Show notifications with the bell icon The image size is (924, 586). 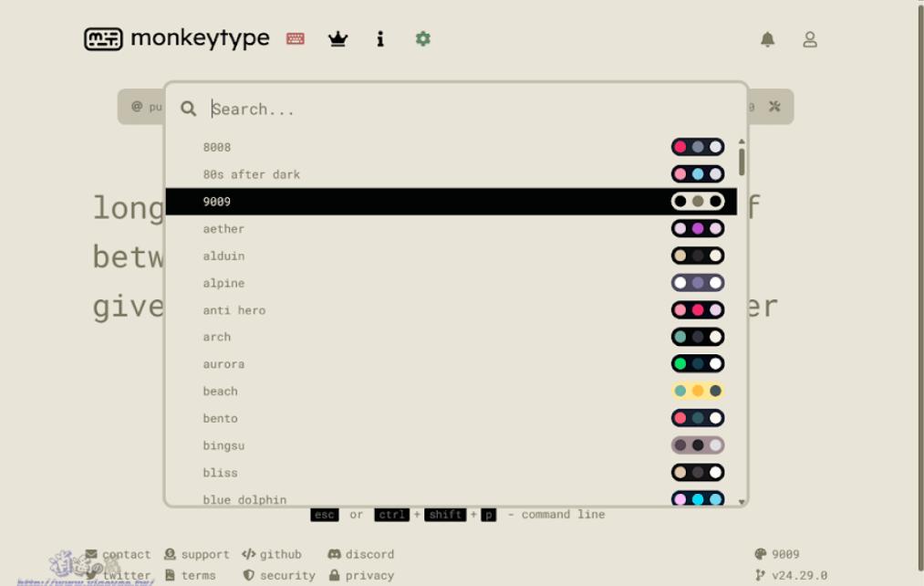coord(767,39)
